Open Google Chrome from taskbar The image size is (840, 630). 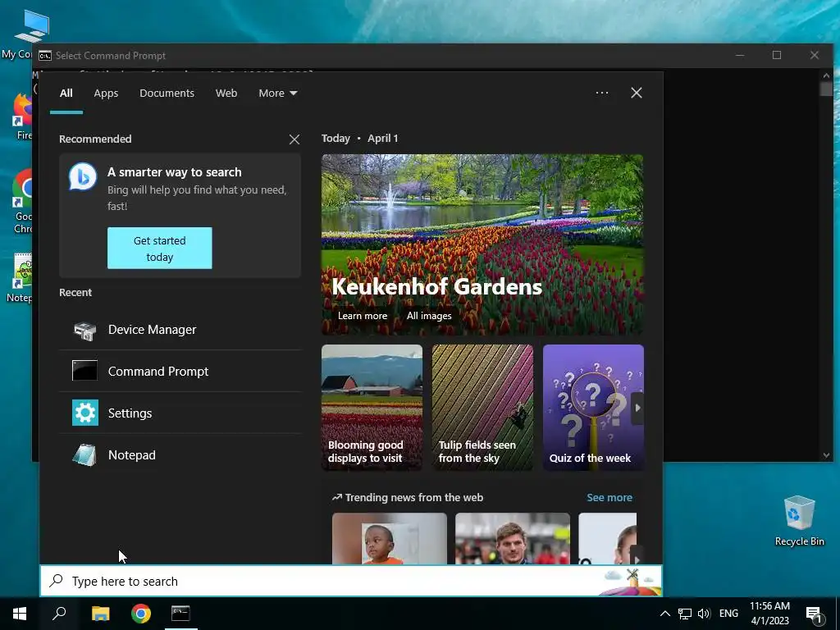click(x=141, y=614)
